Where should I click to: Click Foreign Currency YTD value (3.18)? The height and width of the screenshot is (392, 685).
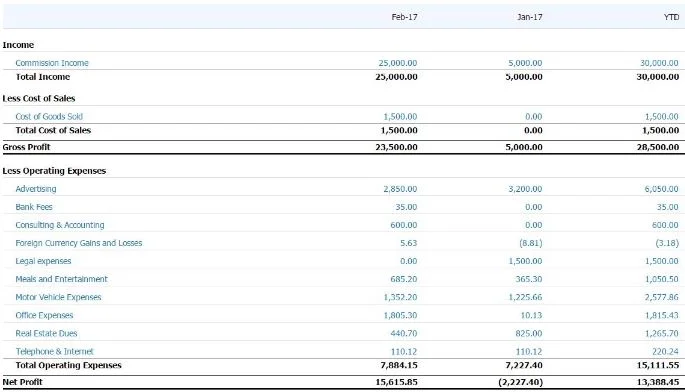pos(667,243)
